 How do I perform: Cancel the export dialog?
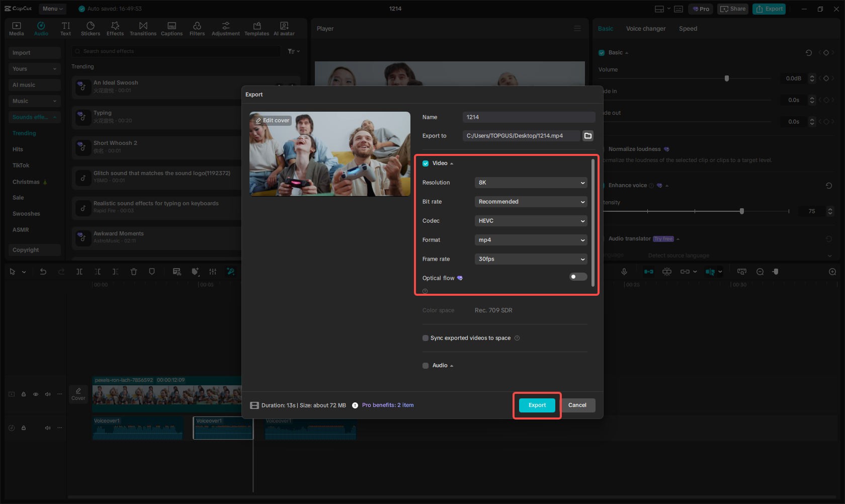coord(577,405)
